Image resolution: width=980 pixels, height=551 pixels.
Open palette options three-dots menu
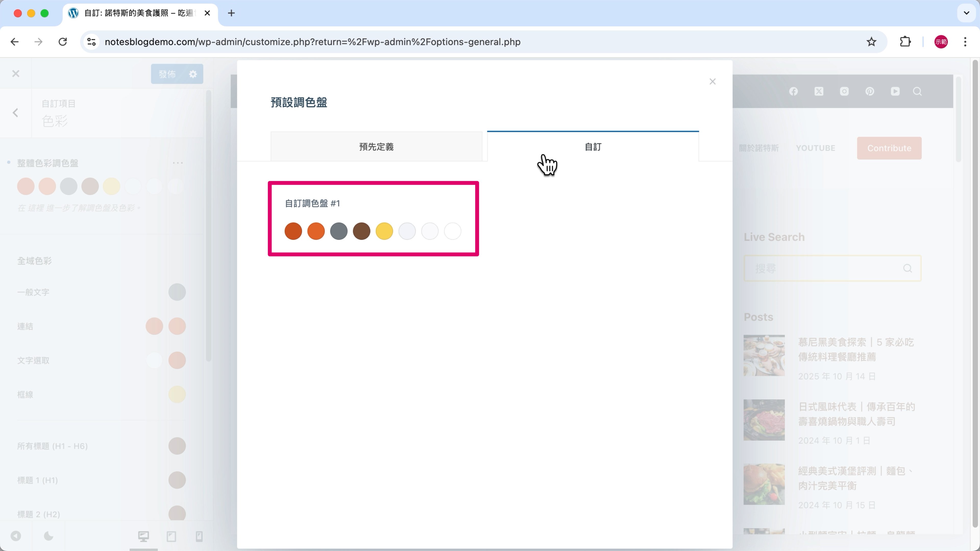point(178,163)
